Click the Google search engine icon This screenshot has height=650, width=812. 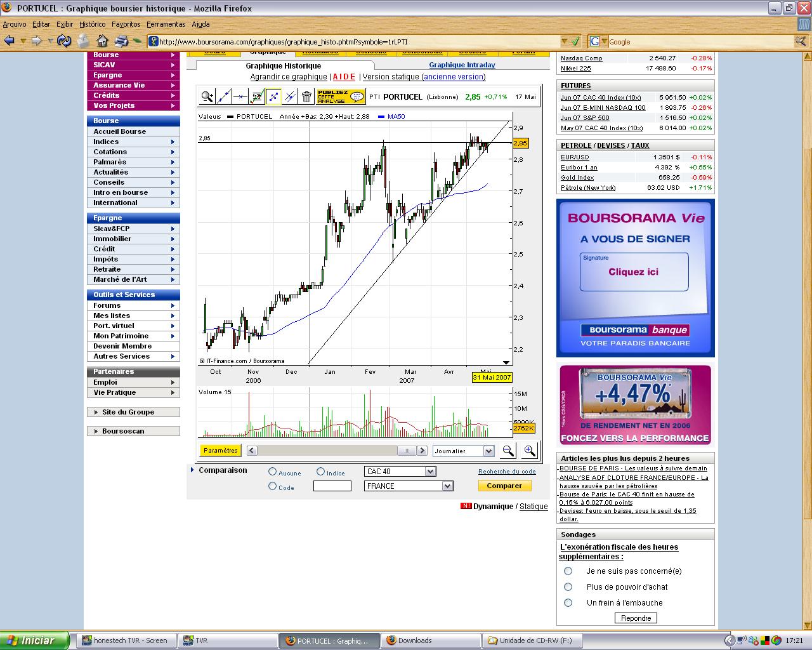[x=594, y=41]
